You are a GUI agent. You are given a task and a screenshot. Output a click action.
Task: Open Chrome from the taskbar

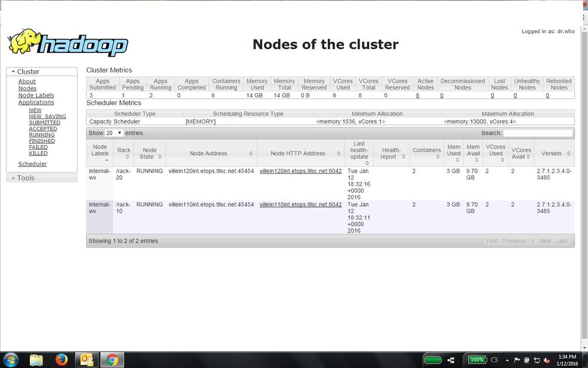pos(112,360)
